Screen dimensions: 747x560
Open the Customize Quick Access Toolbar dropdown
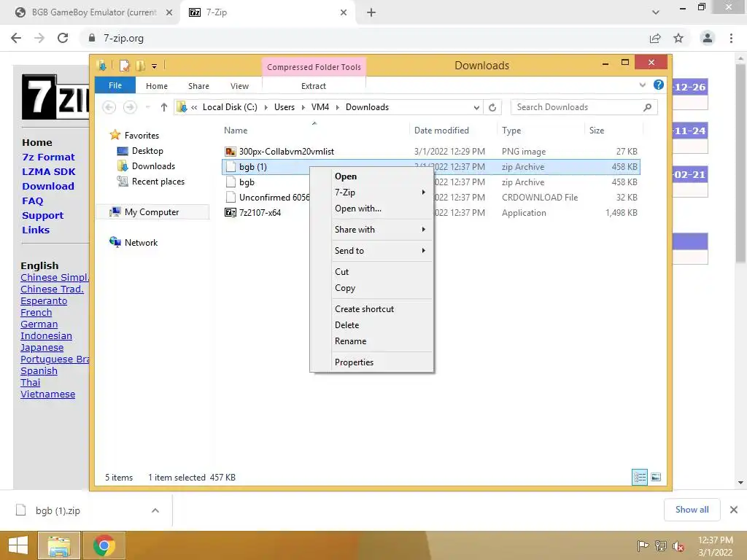click(155, 66)
